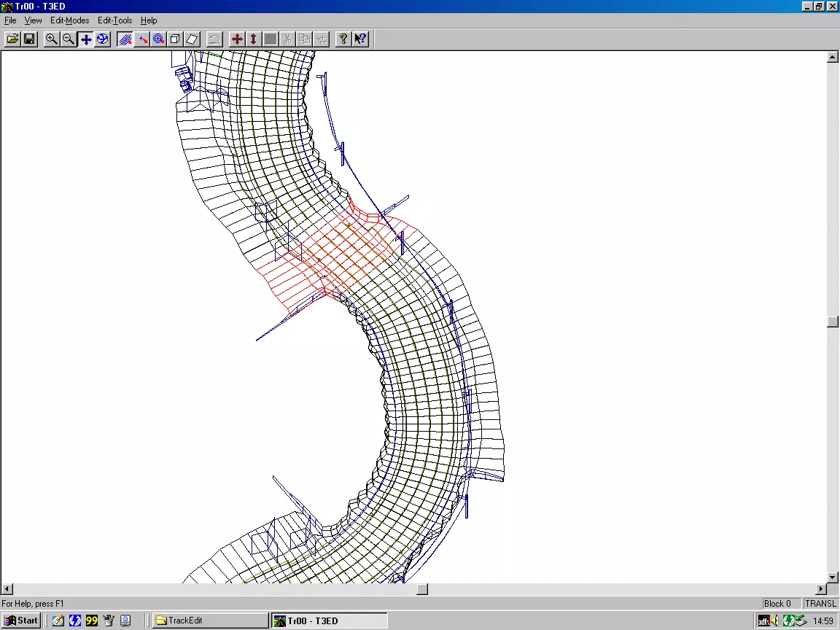Activate context help arrow-question icon
Image resolution: width=840 pixels, height=630 pixels.
[x=360, y=39]
